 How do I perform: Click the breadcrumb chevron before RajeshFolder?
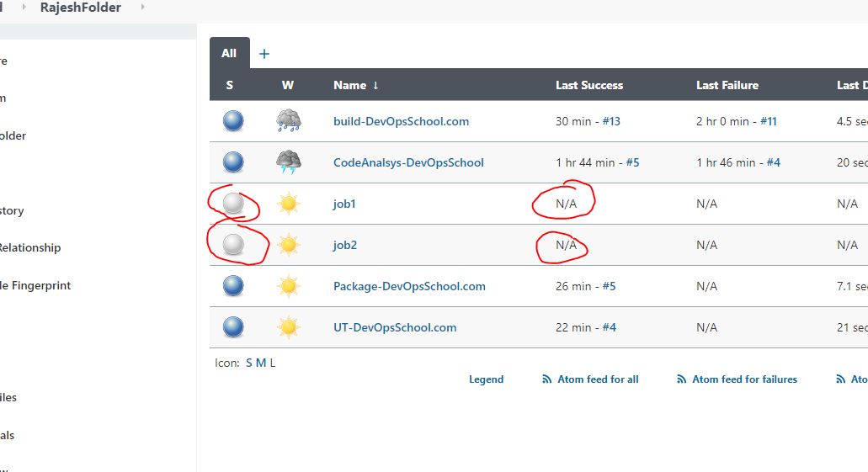tap(24, 8)
